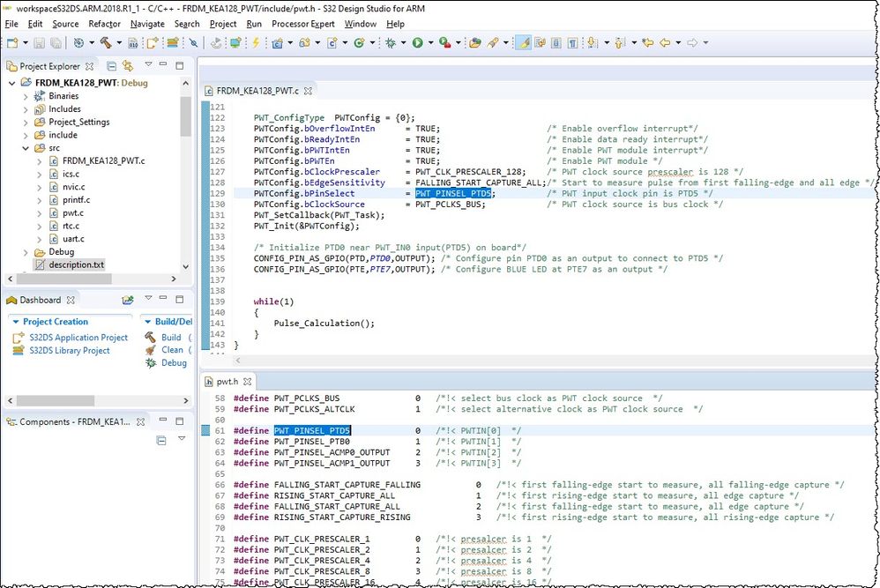The height and width of the screenshot is (588, 880).
Task: Toggle Link with Editor in Project Explorer
Action: click(x=128, y=66)
